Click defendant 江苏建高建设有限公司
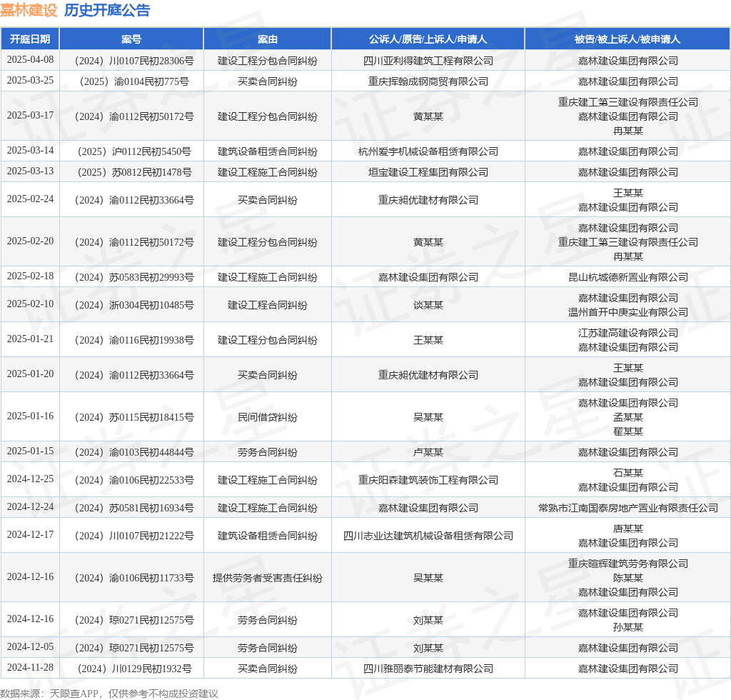 pyautogui.click(x=628, y=333)
